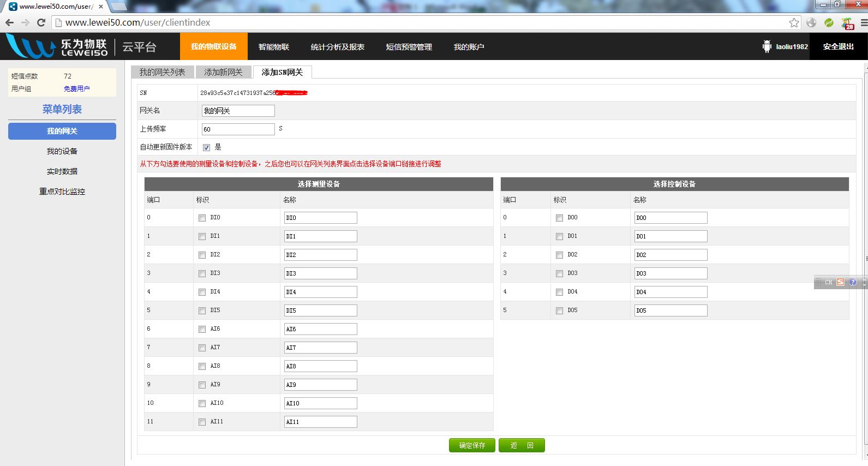Screen dimensions: 868x466
Task: Click the Sogou input method S icon
Action: [x=840, y=282]
